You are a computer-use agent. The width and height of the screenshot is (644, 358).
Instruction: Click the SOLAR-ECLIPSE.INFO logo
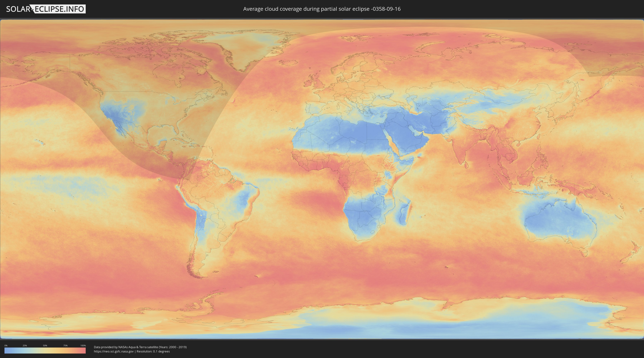tap(46, 9)
